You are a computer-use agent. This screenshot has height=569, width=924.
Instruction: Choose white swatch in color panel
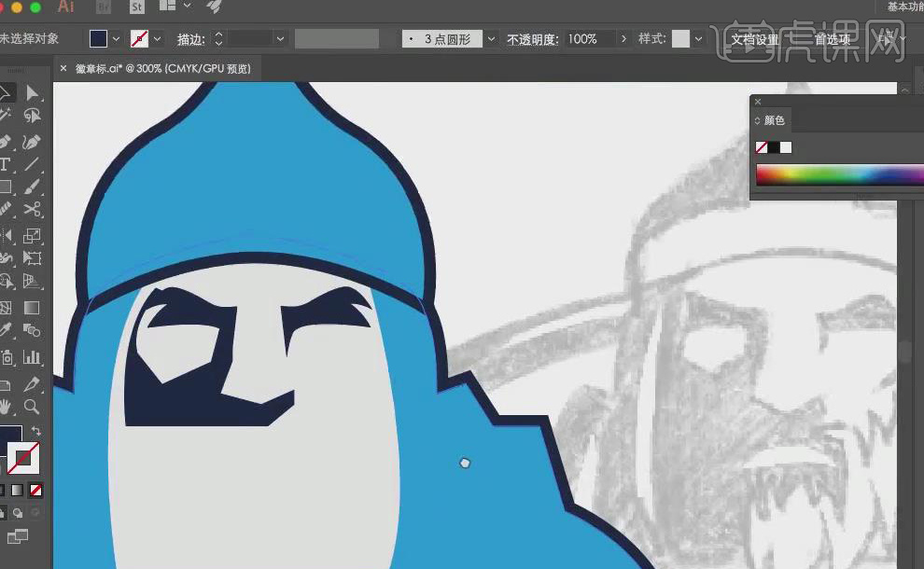786,147
